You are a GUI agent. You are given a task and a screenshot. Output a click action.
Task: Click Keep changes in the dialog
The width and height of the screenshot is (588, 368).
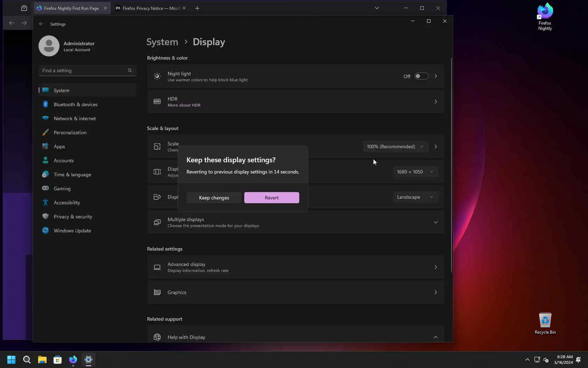(x=214, y=198)
